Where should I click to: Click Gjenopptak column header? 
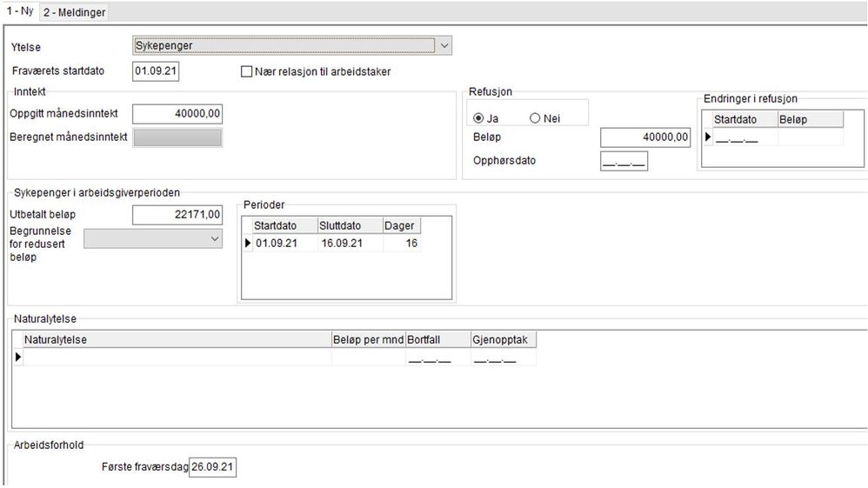click(504, 339)
